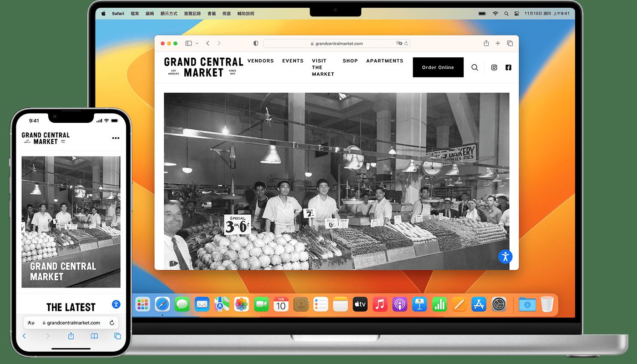Reload the page in Mac Safari
This screenshot has width=637, height=364.
pos(406,44)
